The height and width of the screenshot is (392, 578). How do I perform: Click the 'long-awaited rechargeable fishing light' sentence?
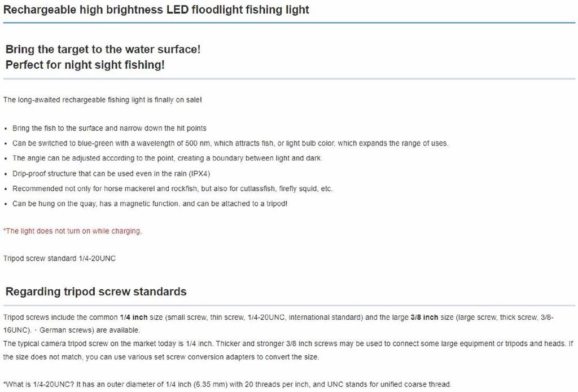click(x=102, y=100)
